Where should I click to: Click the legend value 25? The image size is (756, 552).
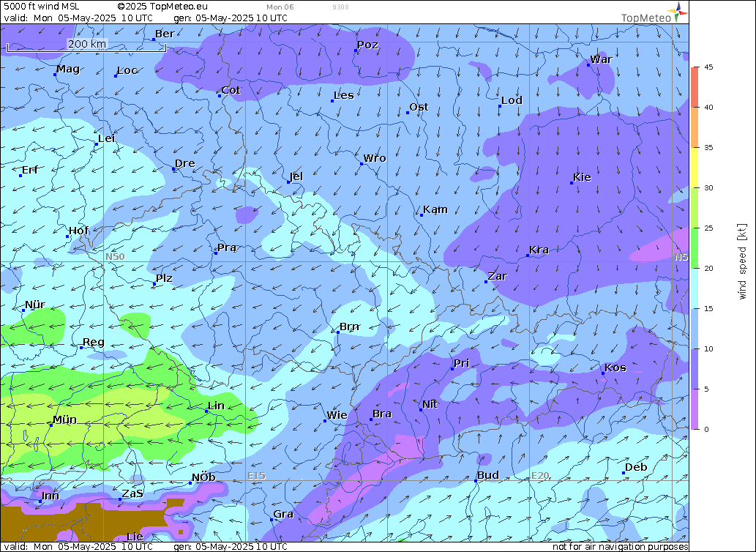click(708, 228)
